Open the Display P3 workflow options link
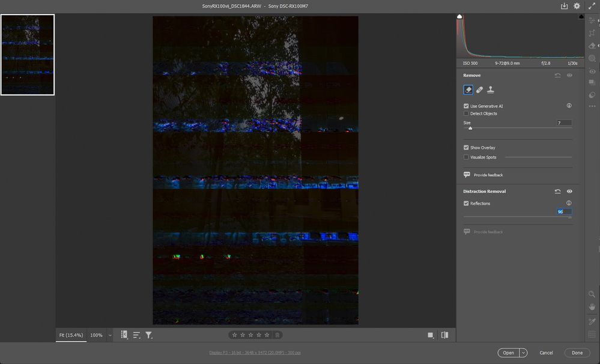The image size is (600, 364). pyautogui.click(x=255, y=353)
